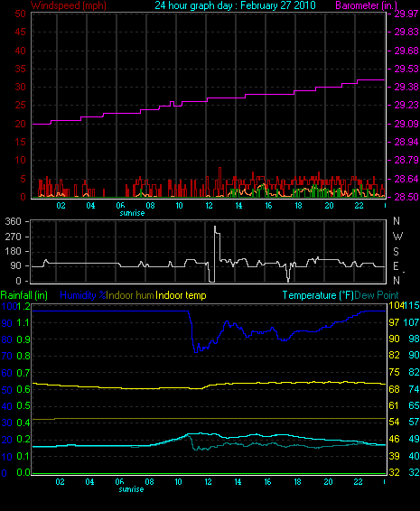This screenshot has height=511, width=420.
Task: Click the Temperature (°F) legend label
Action: coord(318,295)
